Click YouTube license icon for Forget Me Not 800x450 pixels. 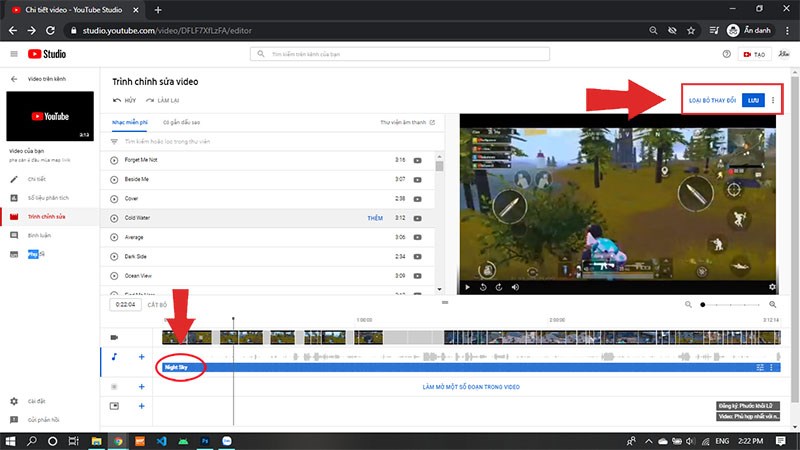pyautogui.click(x=417, y=160)
